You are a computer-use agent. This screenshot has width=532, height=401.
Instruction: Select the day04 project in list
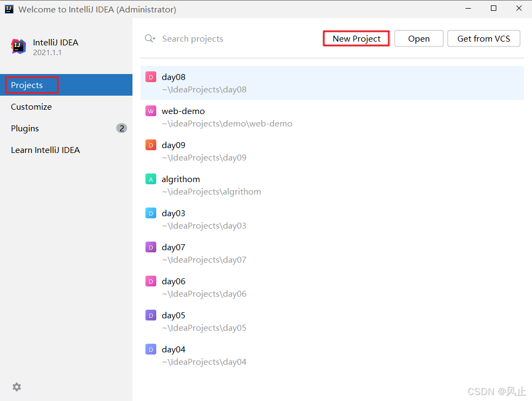203,355
